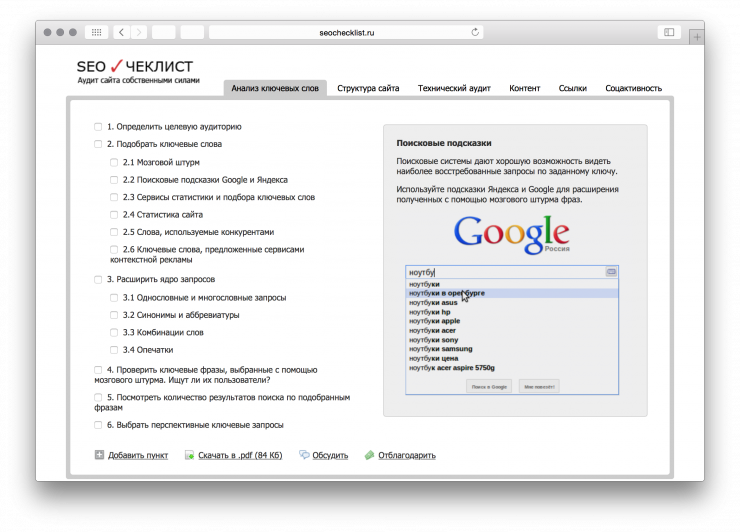
Task: Click the green Отблагодарить icon
Action: [x=369, y=455]
